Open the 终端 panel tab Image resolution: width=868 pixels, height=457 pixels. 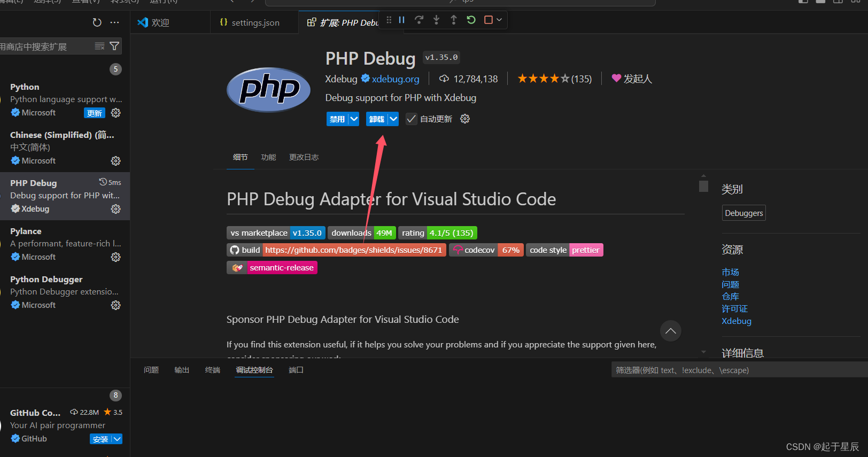pos(213,370)
